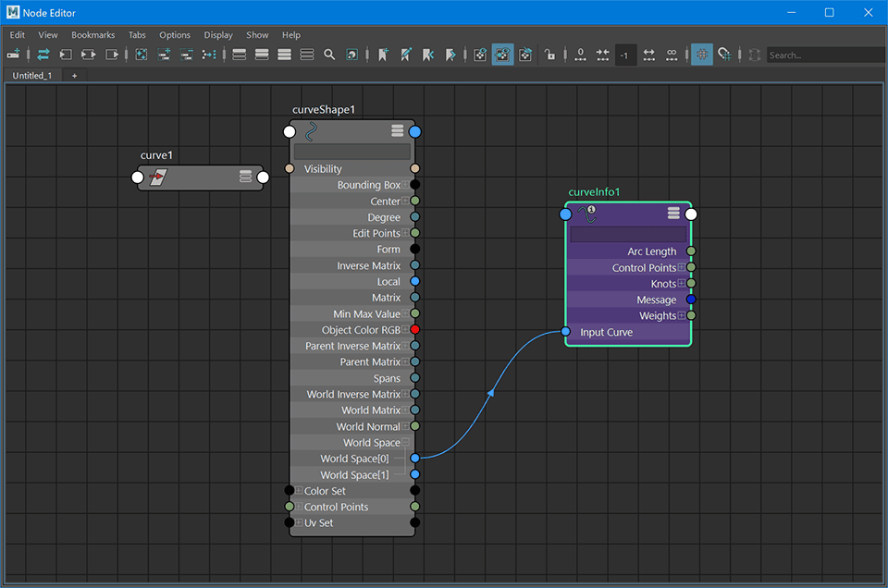Click the curveInfo1 node view mode button
This screenshot has width=888, height=588.
(x=673, y=214)
